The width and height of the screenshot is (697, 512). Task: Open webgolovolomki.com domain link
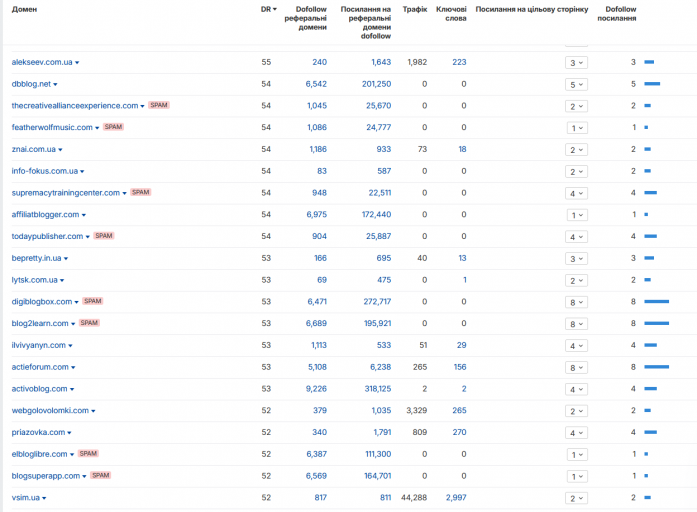[50, 411]
